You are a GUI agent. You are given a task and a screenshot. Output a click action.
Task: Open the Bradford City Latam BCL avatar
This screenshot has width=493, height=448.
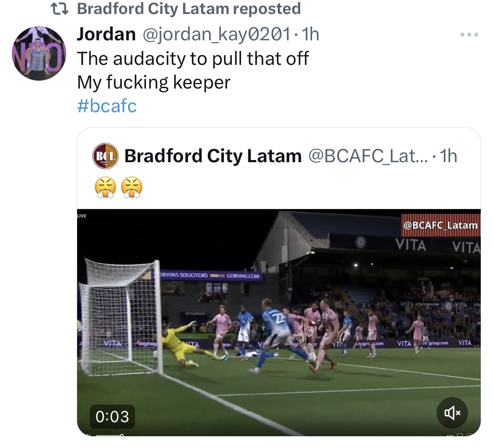pos(105,156)
